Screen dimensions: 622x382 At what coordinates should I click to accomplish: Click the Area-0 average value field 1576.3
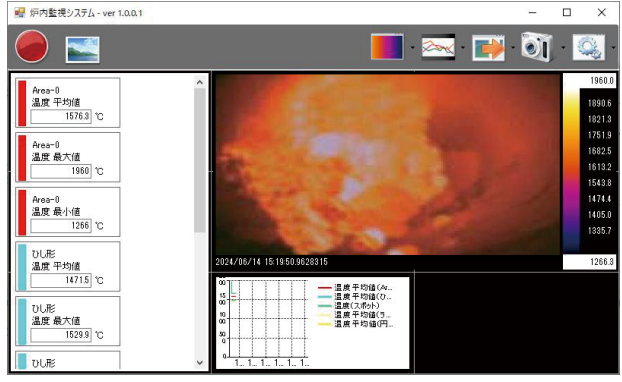click(61, 116)
